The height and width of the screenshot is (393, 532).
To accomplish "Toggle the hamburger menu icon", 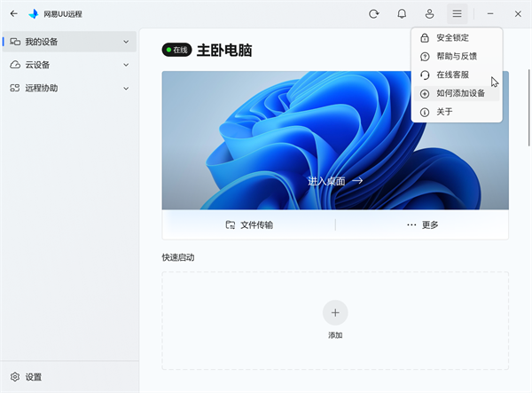I will [x=457, y=14].
